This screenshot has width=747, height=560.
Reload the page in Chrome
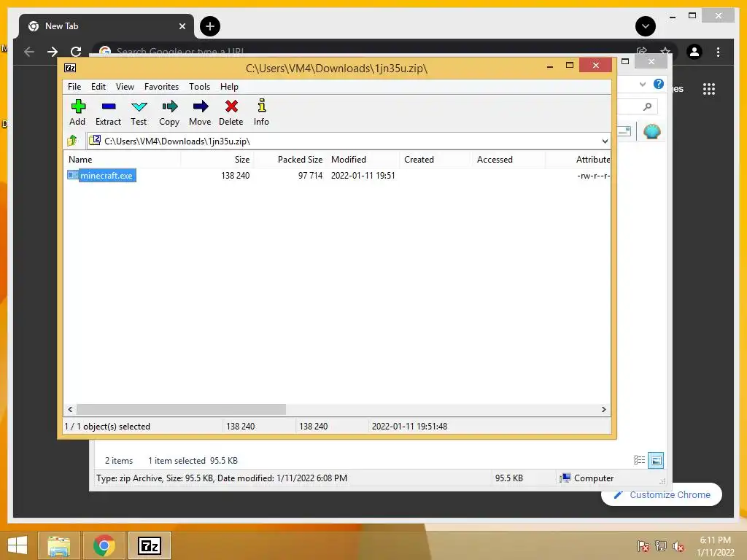76,52
